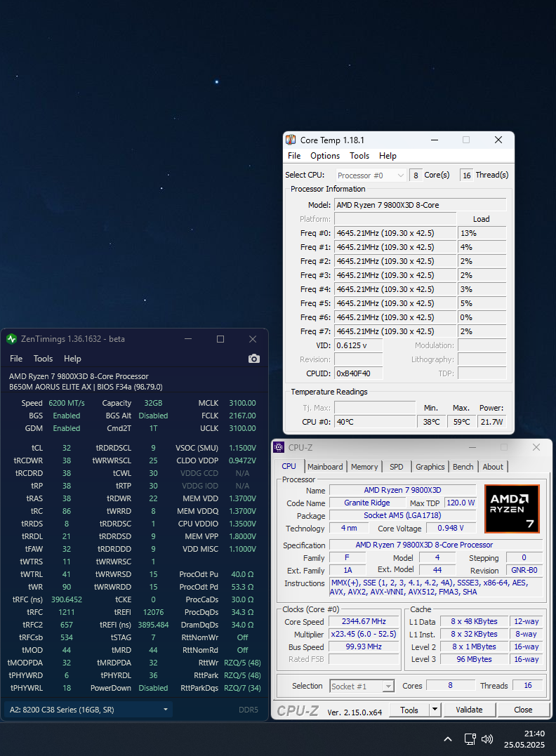The height and width of the screenshot is (756, 556).
Task: Click the CPU-Z Tools button
Action: coord(409,710)
